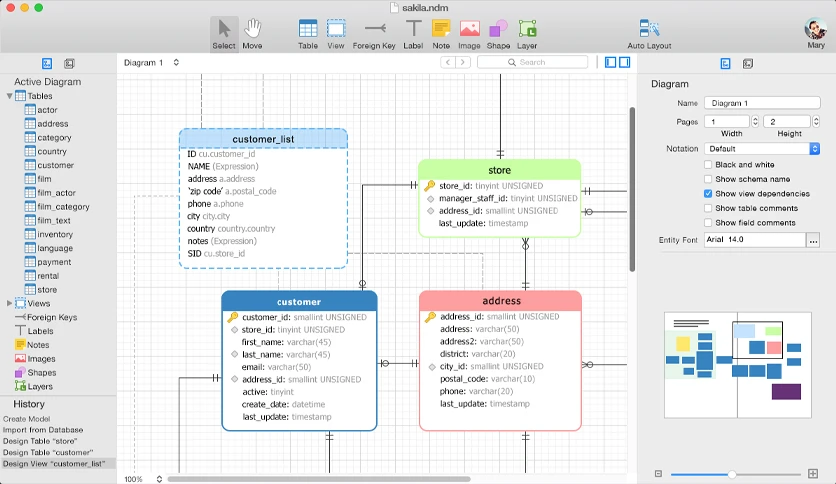Click the store_id key icon in store table
Viewport: 836px width, 484px height.
[x=430, y=185]
